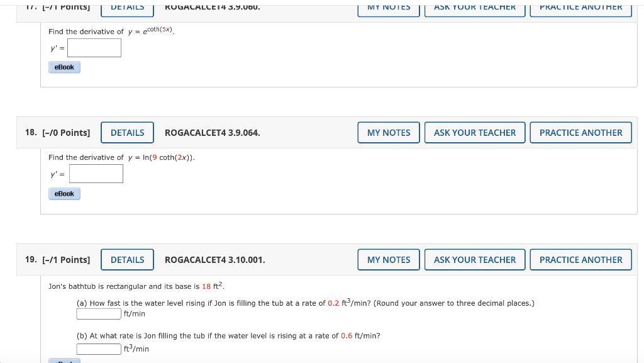
Task: Click PRACTICE ANOTHER for question 19
Action: (580, 260)
